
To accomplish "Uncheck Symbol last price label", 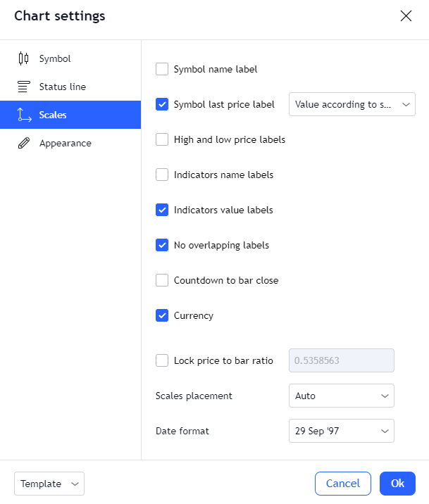I will tap(162, 104).
